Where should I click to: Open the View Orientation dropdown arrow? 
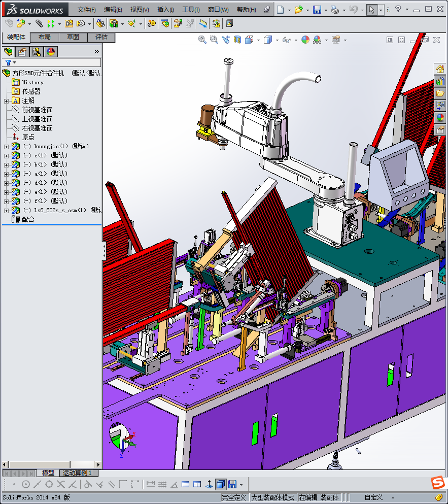point(258,40)
